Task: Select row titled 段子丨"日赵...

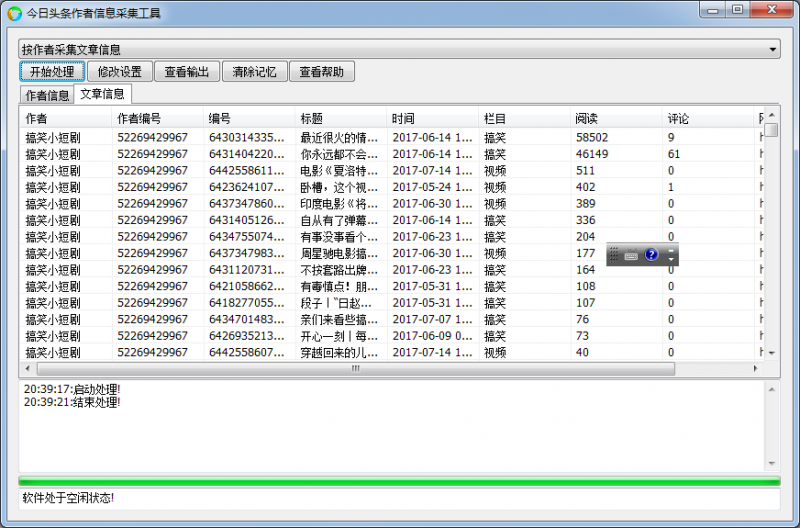Action: [391, 303]
